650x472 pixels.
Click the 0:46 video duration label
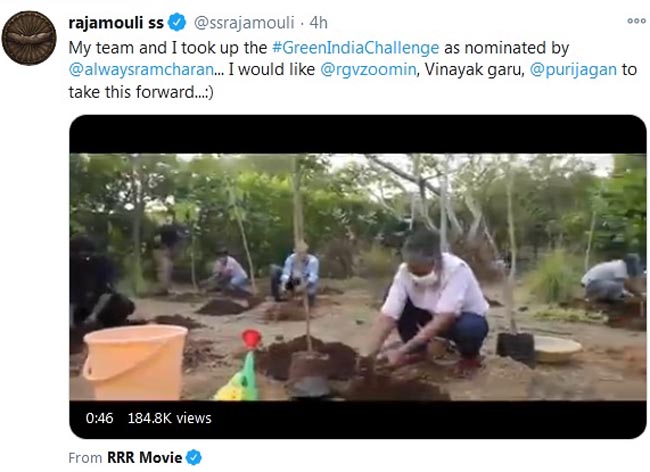pyautogui.click(x=100, y=417)
